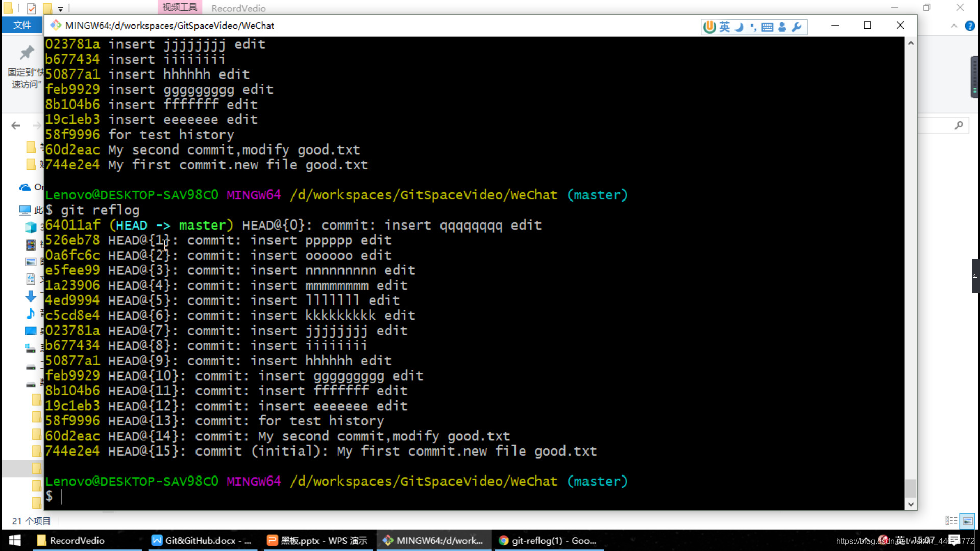The image size is (980, 551).
Task: Open the Windows Start menu
Action: pos(15,540)
